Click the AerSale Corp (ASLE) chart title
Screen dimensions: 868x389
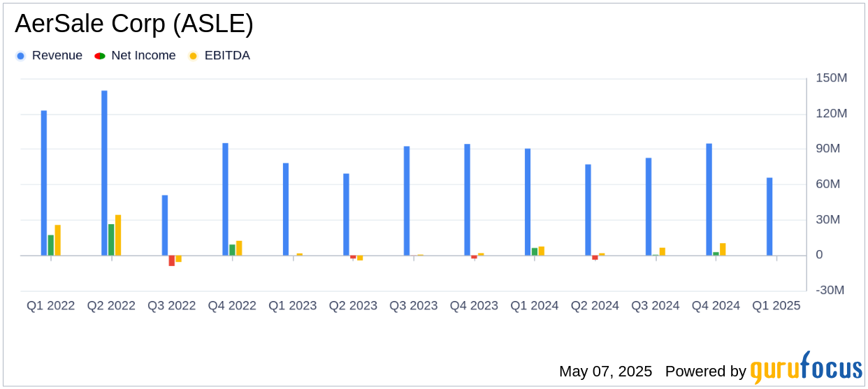[x=134, y=24]
